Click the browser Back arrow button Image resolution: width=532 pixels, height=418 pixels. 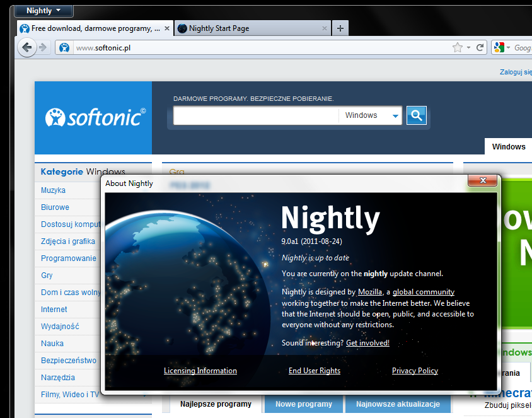coord(27,47)
